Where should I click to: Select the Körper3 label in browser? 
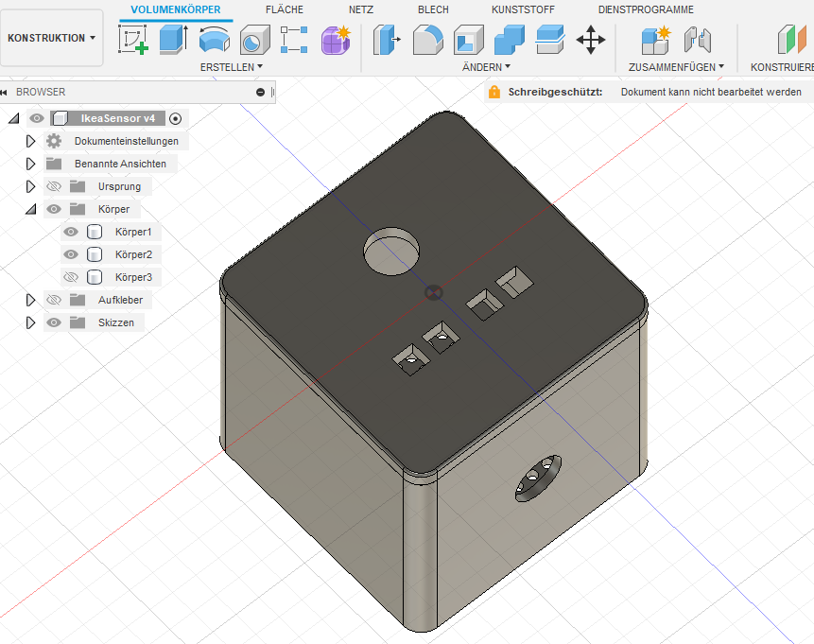pos(133,277)
